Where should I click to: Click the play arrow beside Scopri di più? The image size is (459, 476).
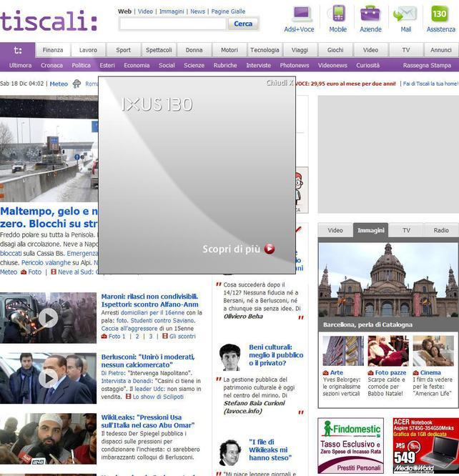[270, 249]
